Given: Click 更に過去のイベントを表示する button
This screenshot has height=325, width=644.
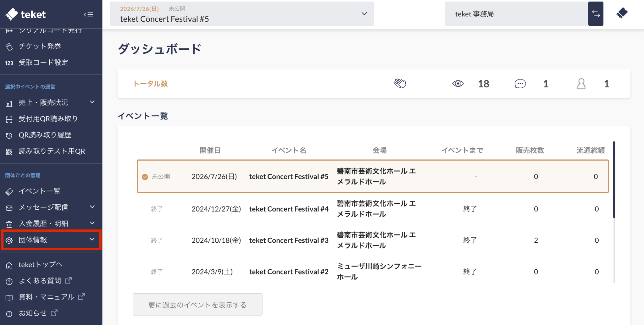Looking at the screenshot, I should 197,305.
